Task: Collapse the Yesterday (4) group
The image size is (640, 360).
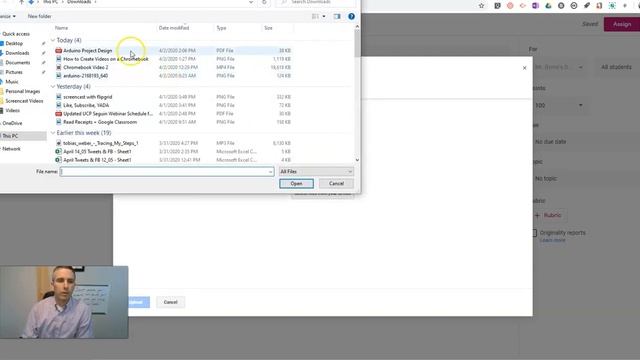Action: coord(53,87)
